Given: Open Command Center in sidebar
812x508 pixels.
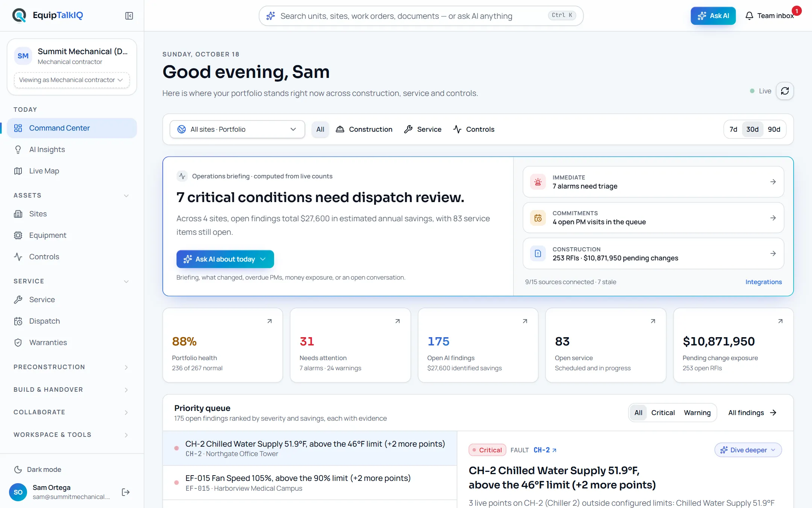Looking at the screenshot, I should pos(72,128).
